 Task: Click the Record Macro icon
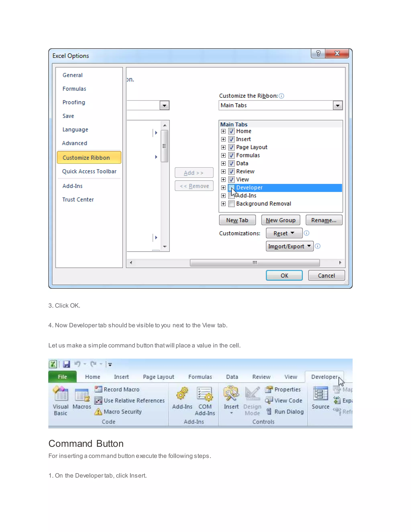(98, 389)
